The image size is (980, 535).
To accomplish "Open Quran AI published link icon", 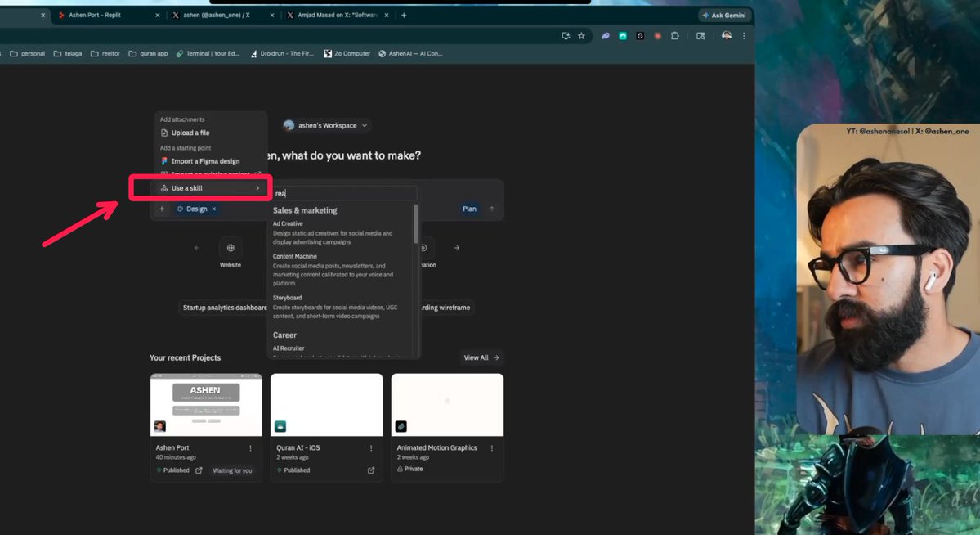I will (371, 470).
